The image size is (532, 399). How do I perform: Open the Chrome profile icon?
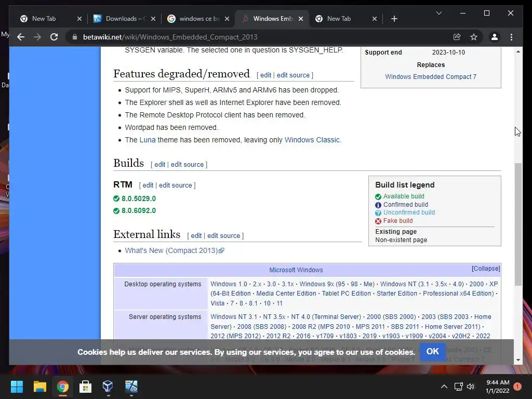click(495, 37)
